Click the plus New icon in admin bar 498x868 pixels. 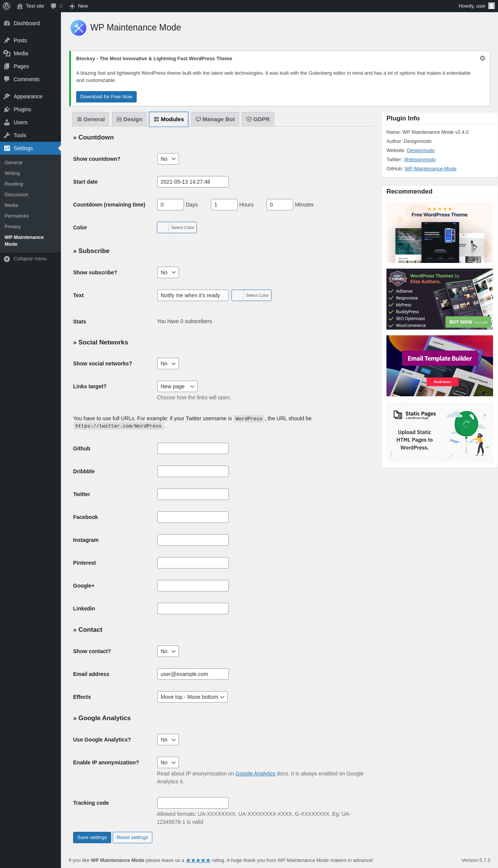pyautogui.click(x=72, y=6)
